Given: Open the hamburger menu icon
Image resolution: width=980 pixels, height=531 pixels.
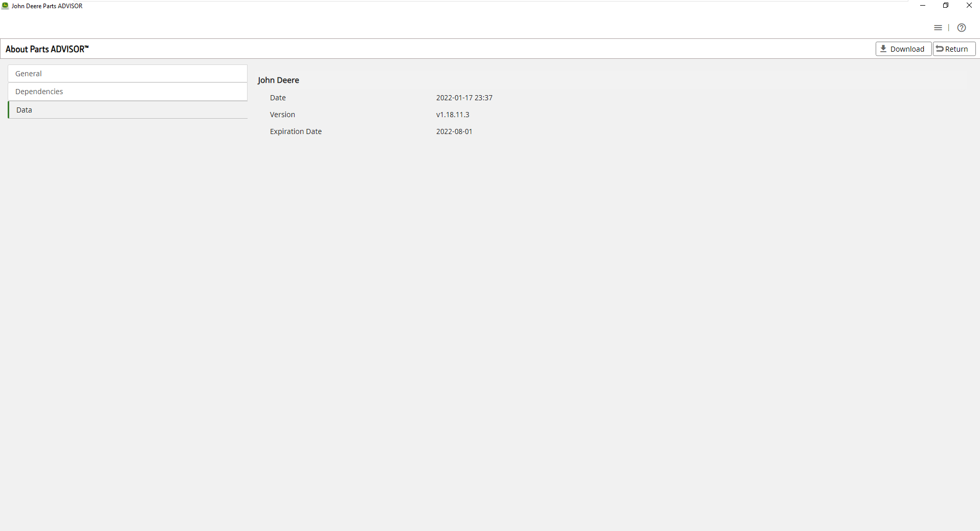Looking at the screenshot, I should tap(938, 28).
